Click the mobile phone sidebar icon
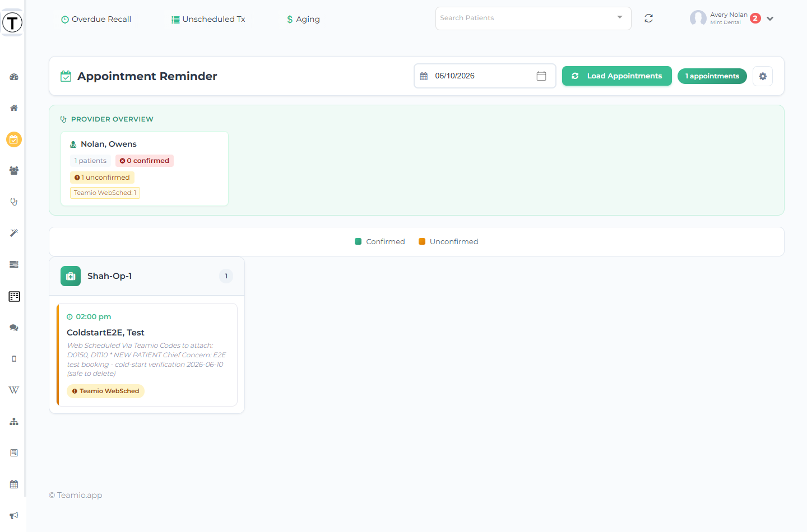 (x=14, y=359)
